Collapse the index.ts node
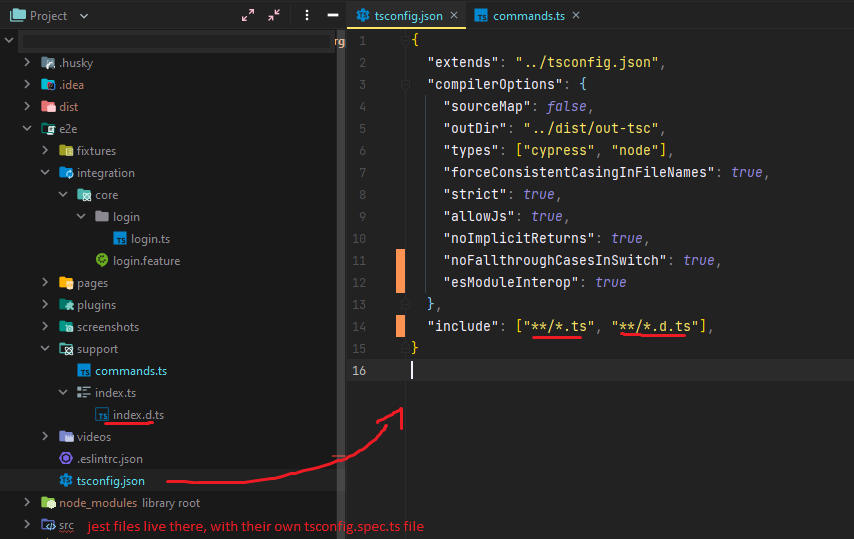This screenshot has width=854, height=539. [63, 392]
